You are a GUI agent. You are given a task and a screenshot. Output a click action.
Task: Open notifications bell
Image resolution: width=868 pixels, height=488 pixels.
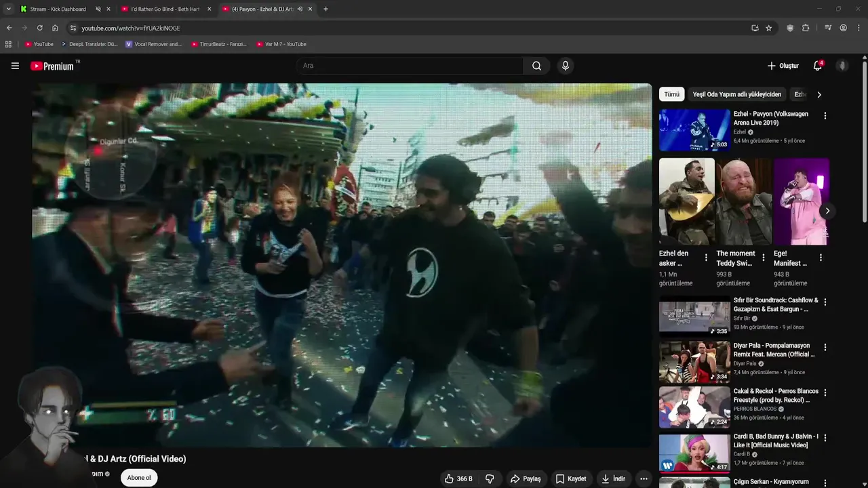coord(818,66)
